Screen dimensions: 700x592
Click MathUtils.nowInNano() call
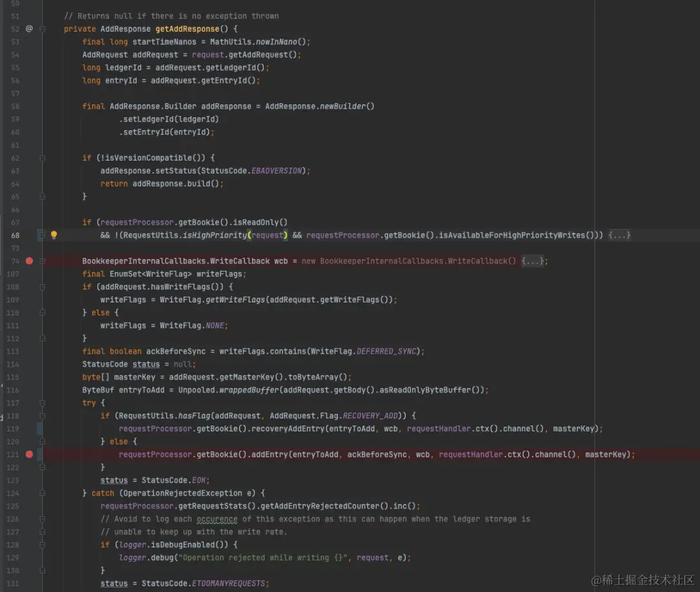click(257, 42)
